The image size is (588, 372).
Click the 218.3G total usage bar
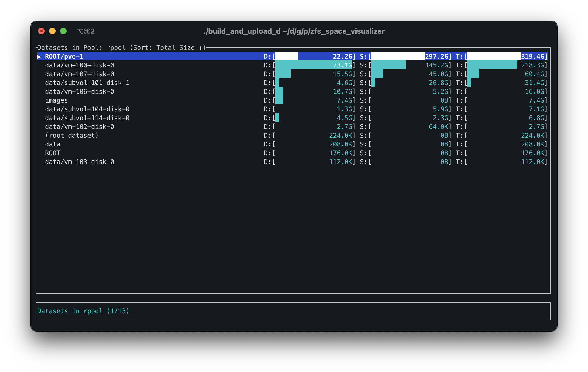pyautogui.click(x=492, y=65)
